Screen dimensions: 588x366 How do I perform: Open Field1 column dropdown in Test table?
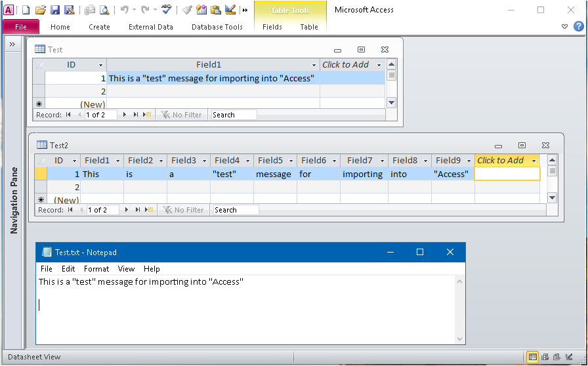pos(314,65)
